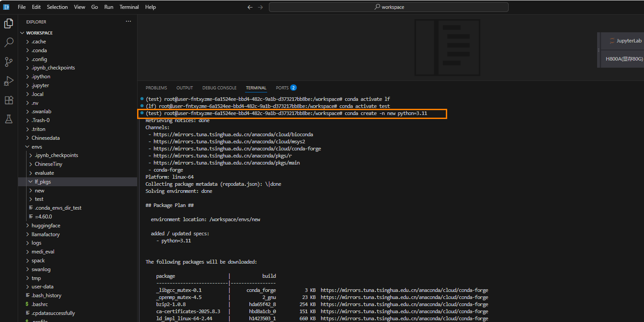
Task: Open the Terminal menu
Action: point(129,7)
